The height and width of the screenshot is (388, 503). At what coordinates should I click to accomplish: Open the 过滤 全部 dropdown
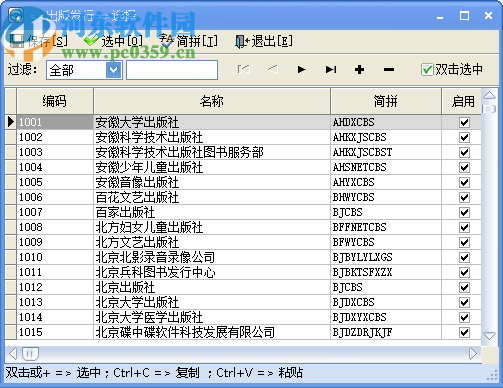pos(114,70)
